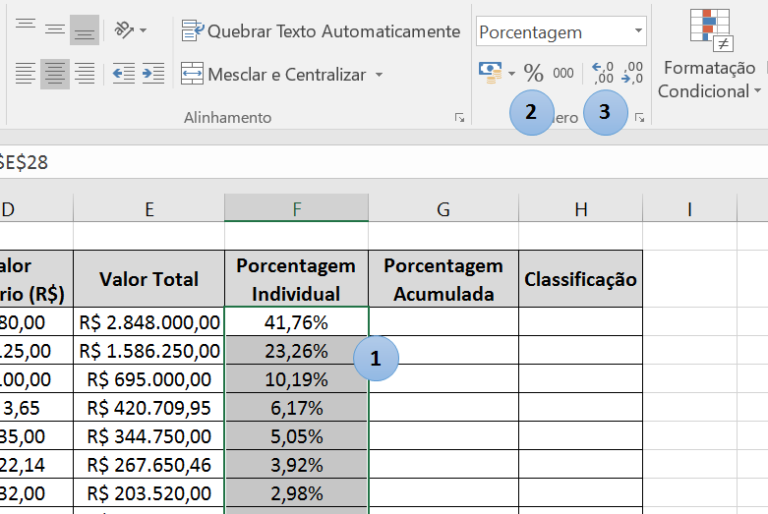
Task: Select cell with R$ 1.586.250,00
Action: coord(149,350)
